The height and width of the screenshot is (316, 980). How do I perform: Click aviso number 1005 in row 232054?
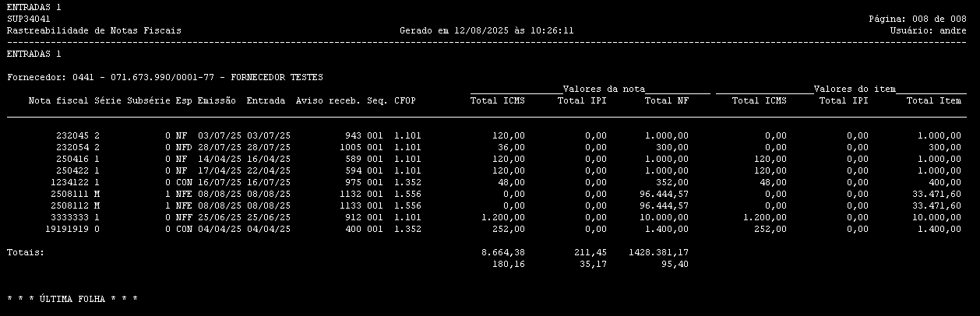[351, 147]
